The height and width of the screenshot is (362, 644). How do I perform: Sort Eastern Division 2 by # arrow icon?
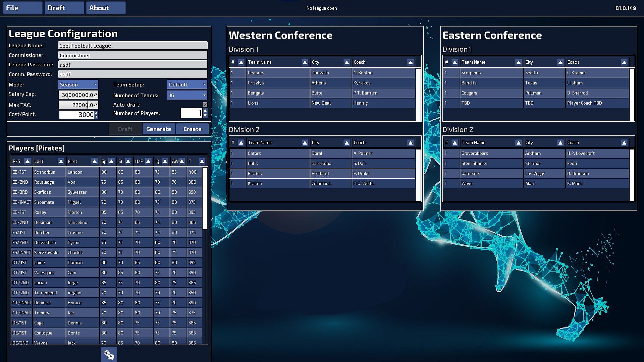pos(454,143)
